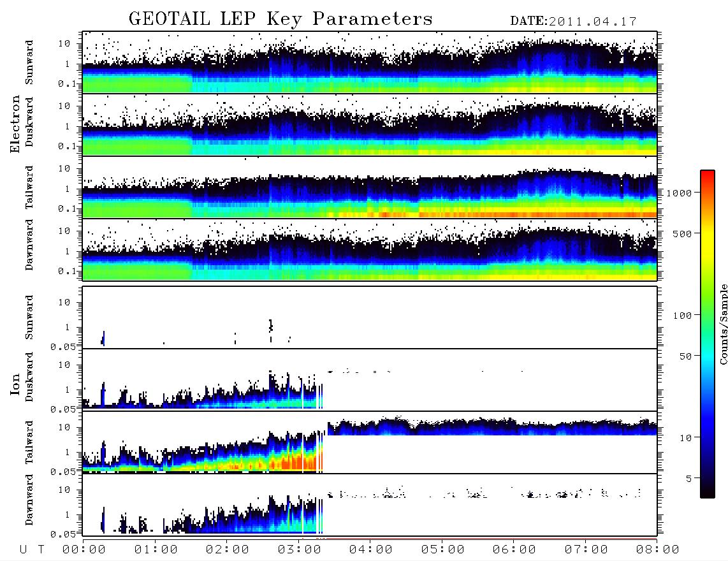Click the Ion Tailward spectrogram panel
This screenshot has width=728, height=561.
(370, 442)
